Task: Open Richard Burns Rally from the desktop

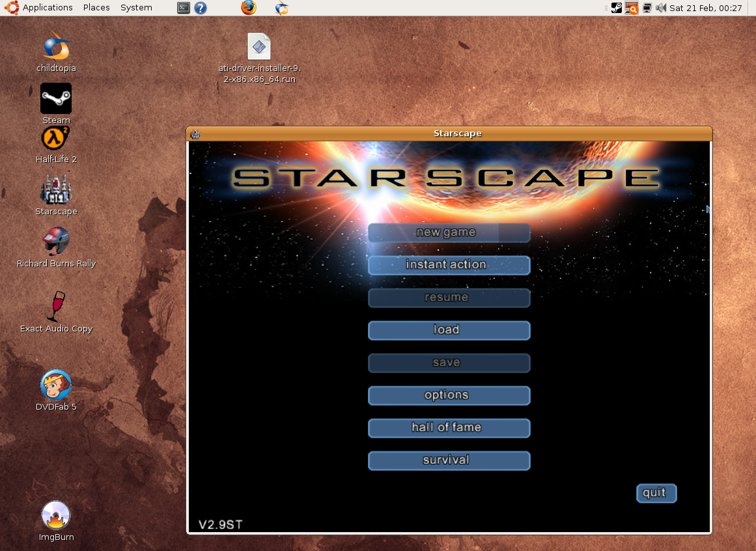Action: pyautogui.click(x=56, y=242)
